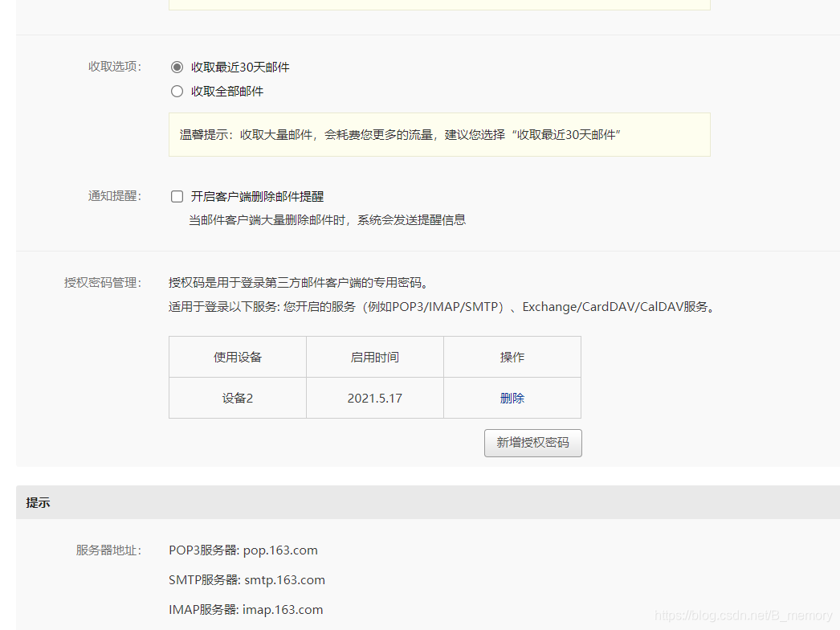The height and width of the screenshot is (630, 840).
Task: Select the 设备2 entry in the table
Action: (x=237, y=397)
